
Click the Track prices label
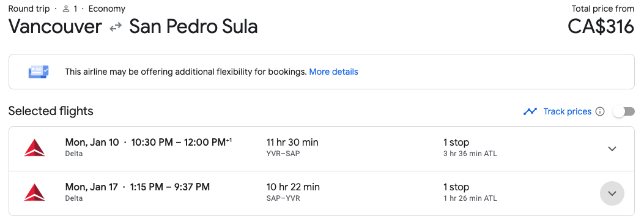point(567,111)
